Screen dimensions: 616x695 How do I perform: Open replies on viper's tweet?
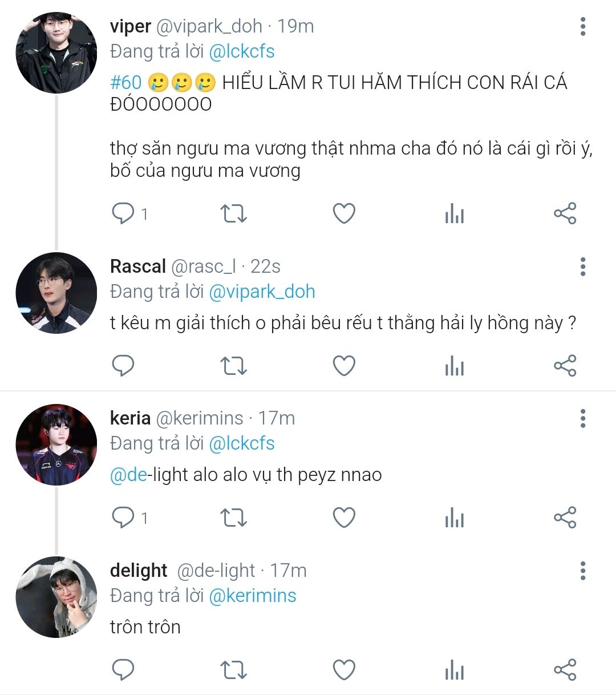pos(129,214)
